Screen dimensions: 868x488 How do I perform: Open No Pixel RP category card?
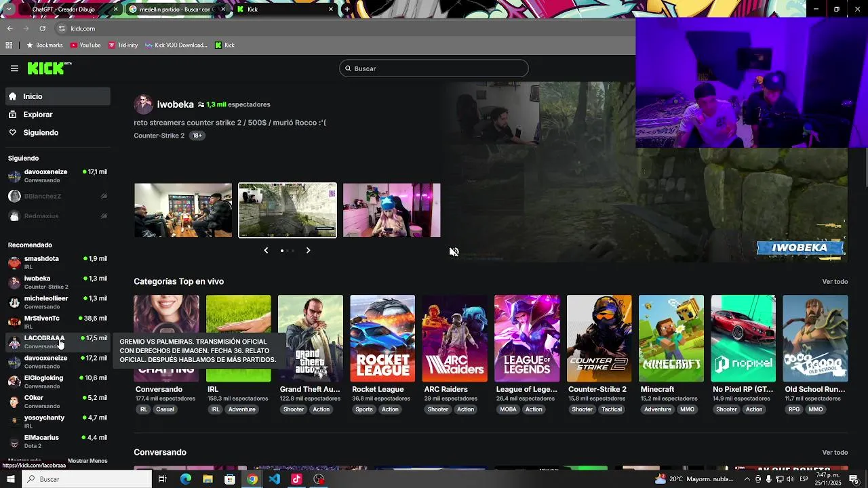pyautogui.click(x=743, y=338)
